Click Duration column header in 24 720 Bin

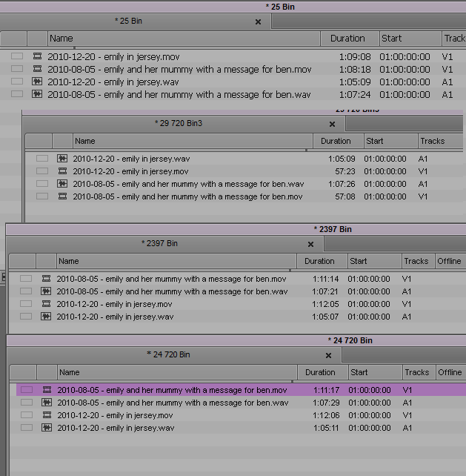323,372
